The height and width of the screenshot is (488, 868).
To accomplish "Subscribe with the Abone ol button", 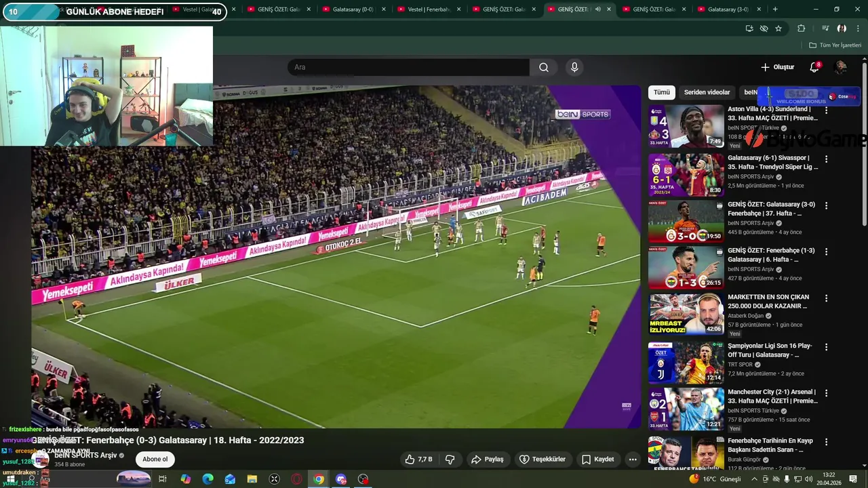I will tap(155, 459).
